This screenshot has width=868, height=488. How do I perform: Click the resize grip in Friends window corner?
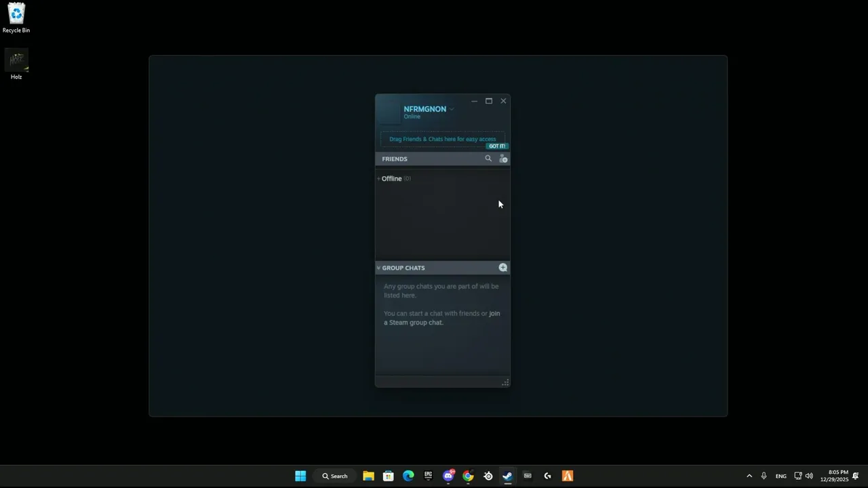pos(505,383)
